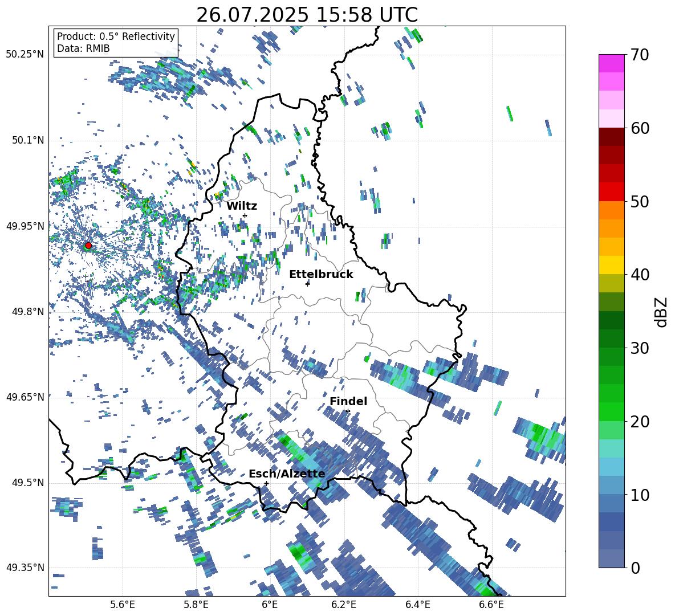Click the 6.6°E longitude tick label

click(491, 605)
